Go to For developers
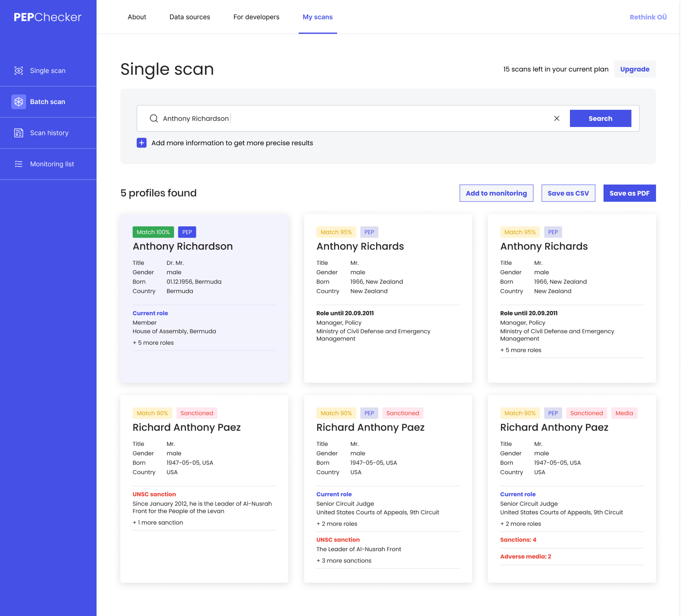 256,17
